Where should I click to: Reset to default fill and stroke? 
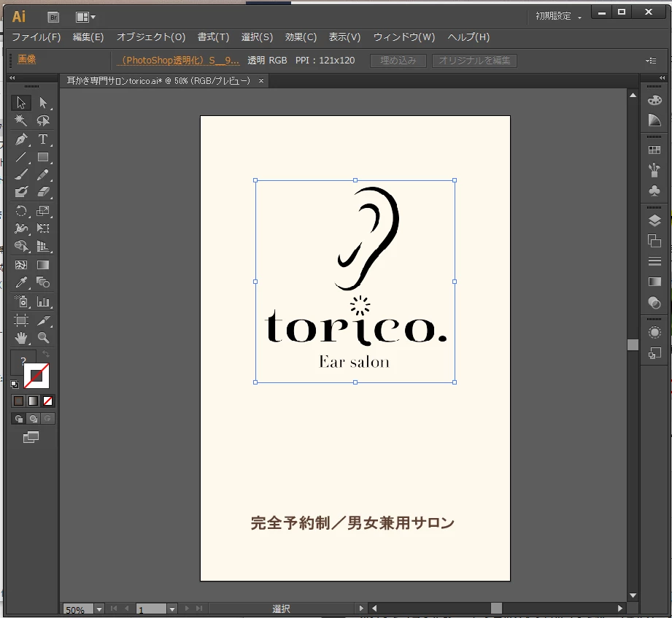(x=15, y=384)
